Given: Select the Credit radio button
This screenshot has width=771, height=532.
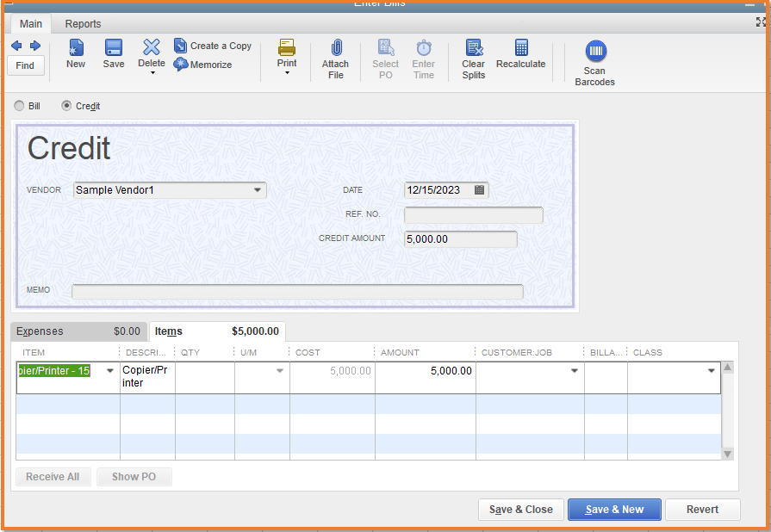Looking at the screenshot, I should point(66,106).
